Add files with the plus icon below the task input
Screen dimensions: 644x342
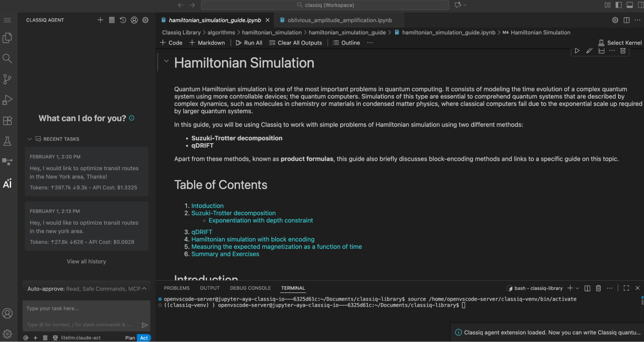[x=35, y=338]
